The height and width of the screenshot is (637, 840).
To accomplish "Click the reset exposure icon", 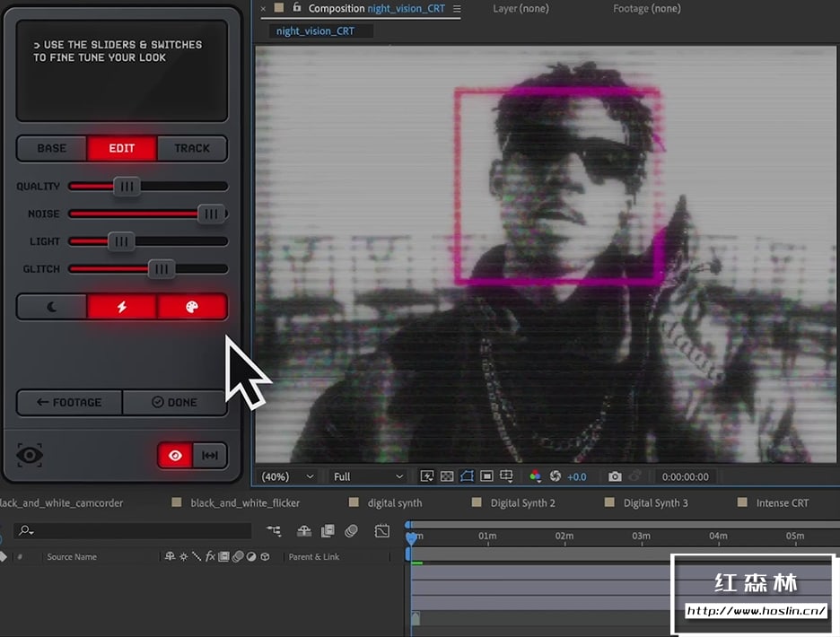I will [x=555, y=476].
